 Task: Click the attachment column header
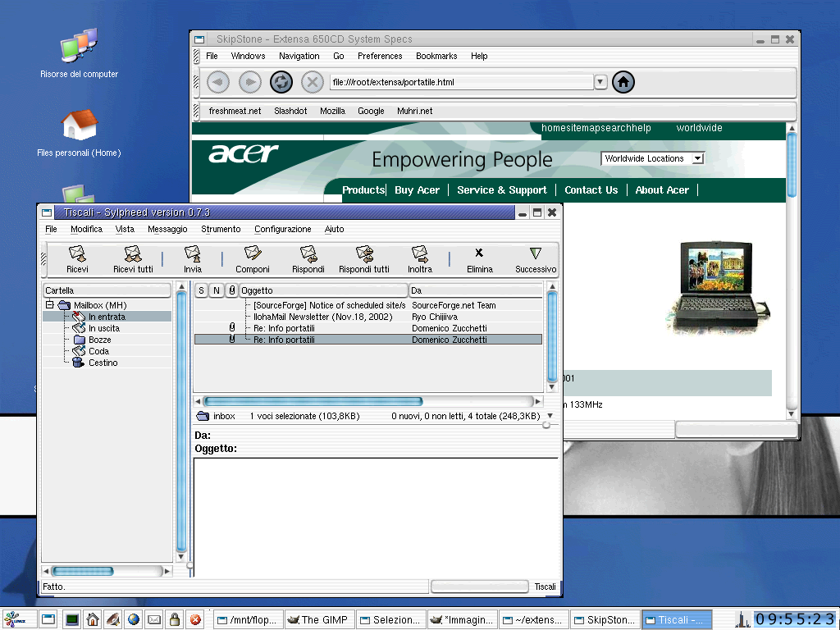tap(231, 290)
